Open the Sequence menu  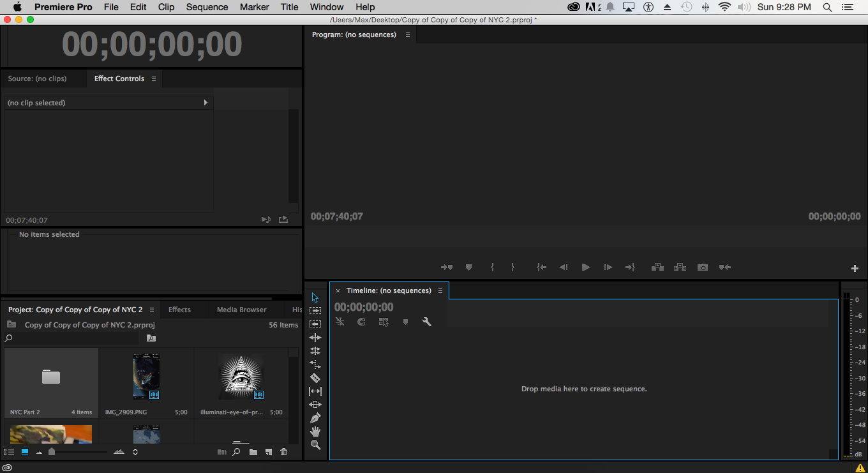pyautogui.click(x=207, y=7)
